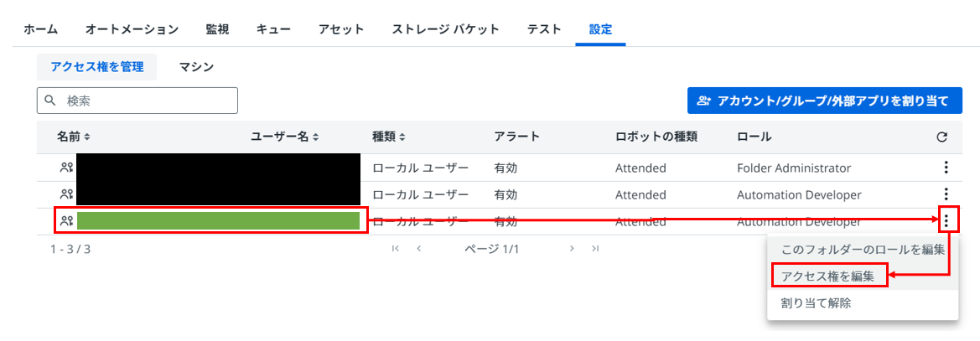This screenshot has height=341, width=980.
Task: Switch to the オートメーション tab
Action: pos(132,29)
